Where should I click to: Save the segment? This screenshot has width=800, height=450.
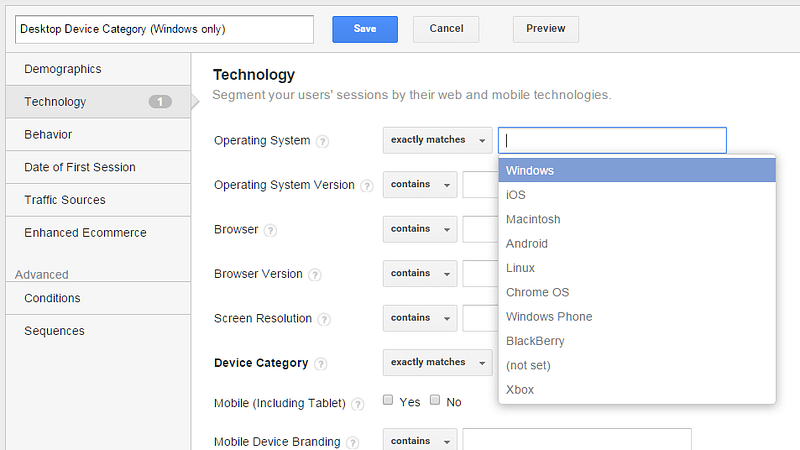coord(365,29)
